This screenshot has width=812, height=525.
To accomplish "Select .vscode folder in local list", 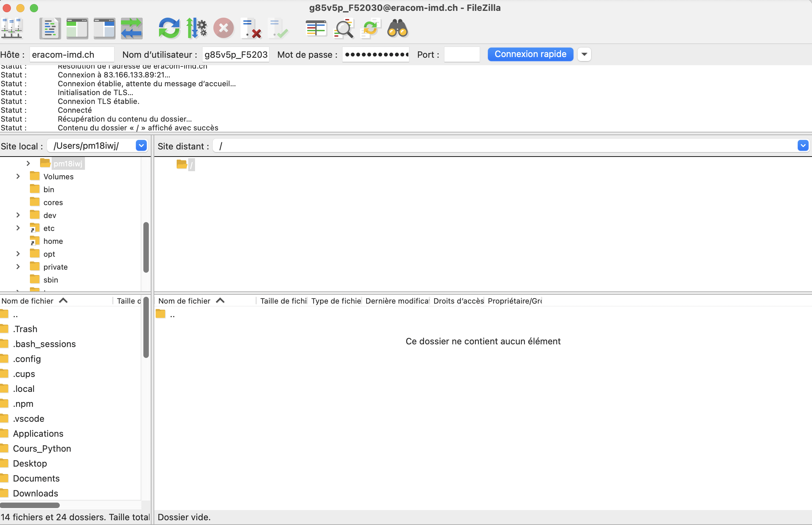I will tap(28, 419).
